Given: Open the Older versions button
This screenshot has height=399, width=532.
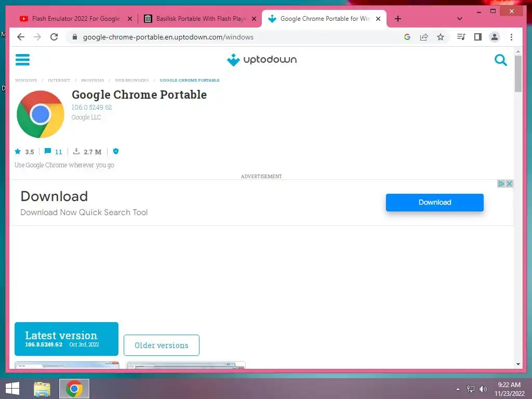Looking at the screenshot, I should point(162,345).
